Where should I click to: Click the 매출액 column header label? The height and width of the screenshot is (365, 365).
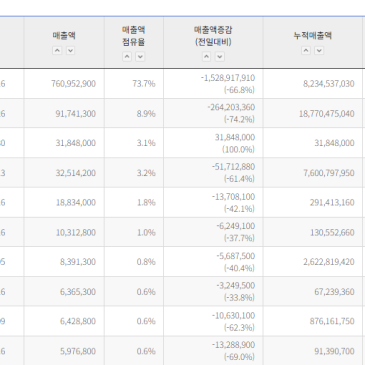coord(64,35)
